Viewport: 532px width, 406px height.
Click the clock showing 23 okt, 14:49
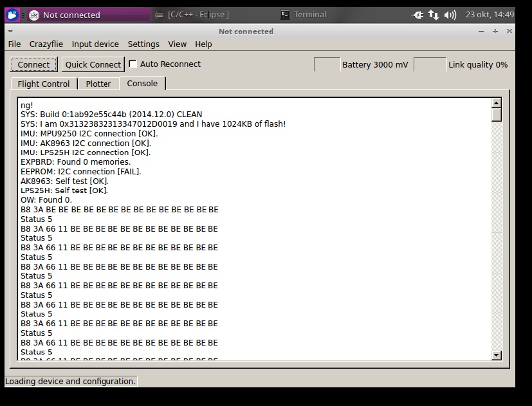point(490,15)
